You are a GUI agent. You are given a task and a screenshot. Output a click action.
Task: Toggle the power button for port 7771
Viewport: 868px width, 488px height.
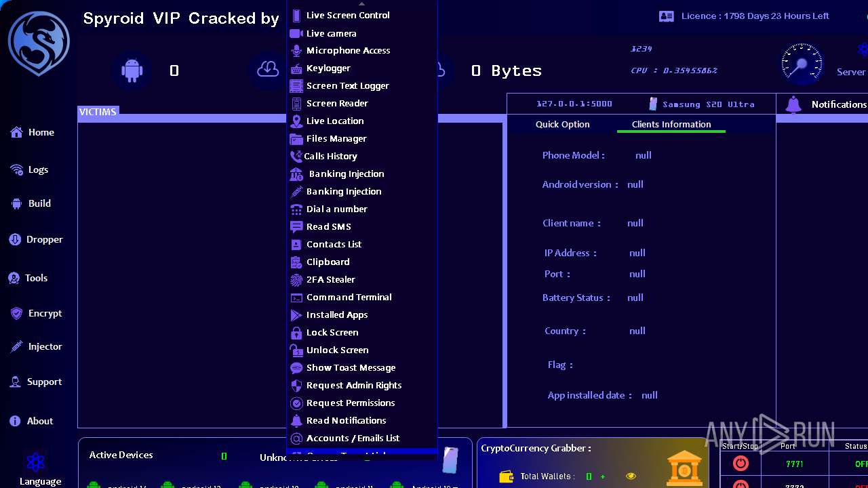741,464
